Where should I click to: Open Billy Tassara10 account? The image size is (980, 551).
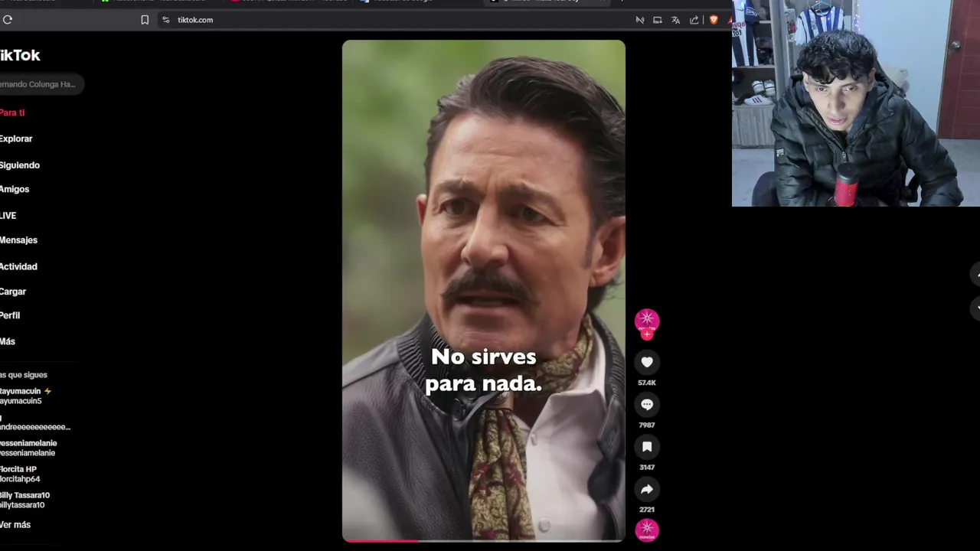tap(24, 500)
